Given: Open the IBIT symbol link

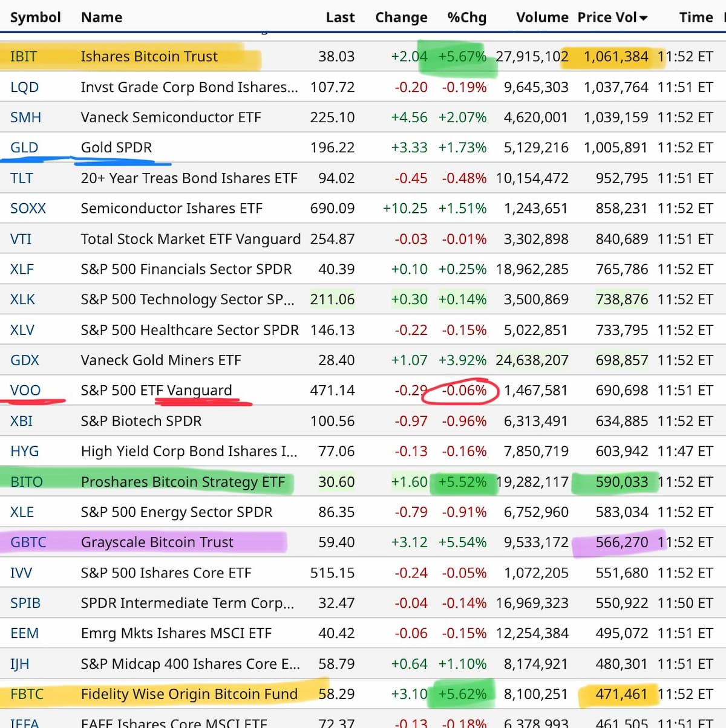Looking at the screenshot, I should (x=24, y=57).
